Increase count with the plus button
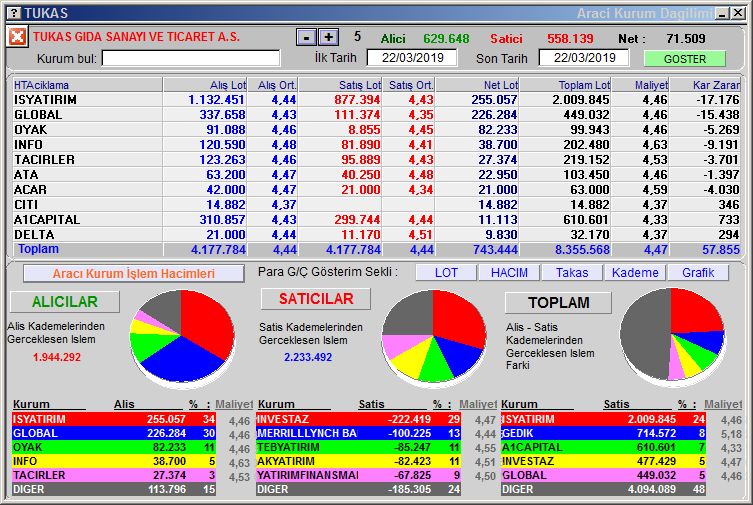Viewport: 753px width, 505px height. [x=328, y=37]
